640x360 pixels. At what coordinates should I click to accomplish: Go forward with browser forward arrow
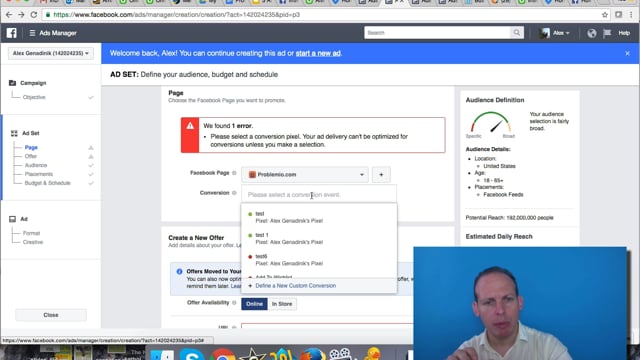21,15
